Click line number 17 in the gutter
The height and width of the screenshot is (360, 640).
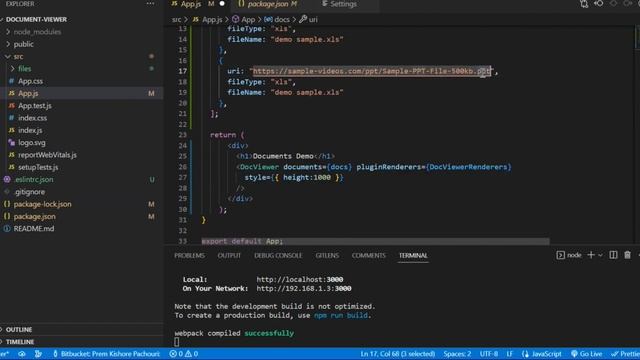[182, 71]
